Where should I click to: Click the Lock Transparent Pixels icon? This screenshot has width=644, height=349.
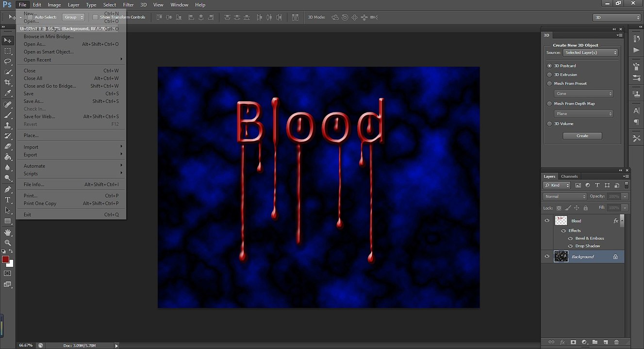pyautogui.click(x=558, y=208)
